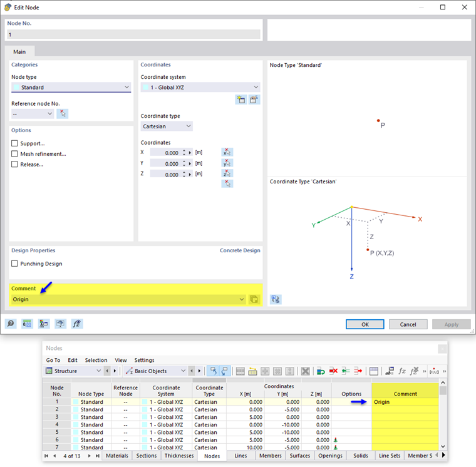476x467 pixels.
Task: Click the green arrow table icon in Nodes toolbar
Action: pyautogui.click(x=321, y=371)
